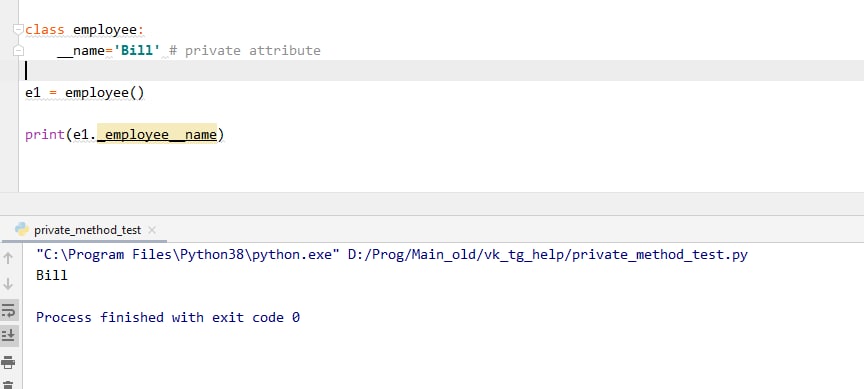Toggle soft-wrap in the Run console
The width and height of the screenshot is (864, 389).
pos(9,311)
